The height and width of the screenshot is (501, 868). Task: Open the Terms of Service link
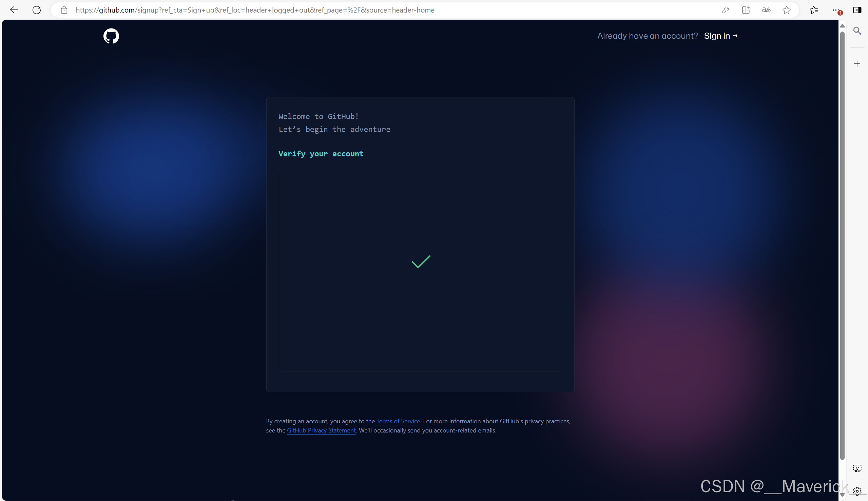[x=398, y=421]
